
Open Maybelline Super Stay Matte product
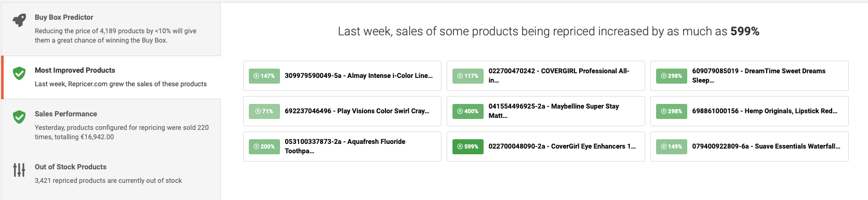coord(546,111)
